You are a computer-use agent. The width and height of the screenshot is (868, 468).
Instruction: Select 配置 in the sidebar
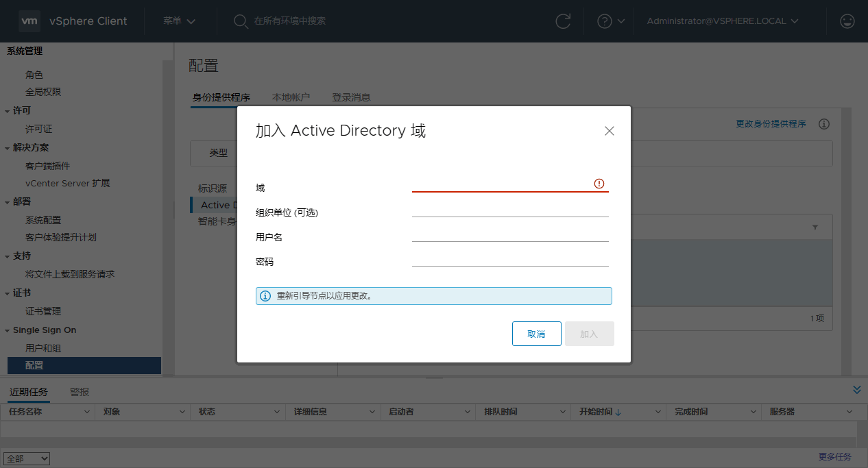(84, 365)
